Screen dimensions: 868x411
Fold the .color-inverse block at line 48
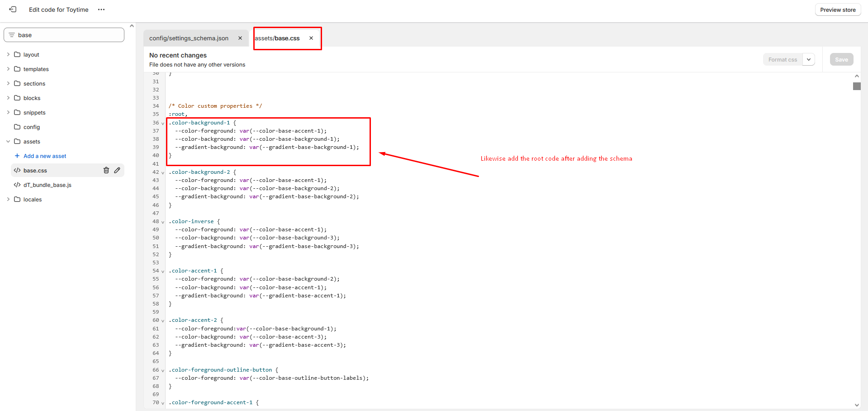(163, 222)
